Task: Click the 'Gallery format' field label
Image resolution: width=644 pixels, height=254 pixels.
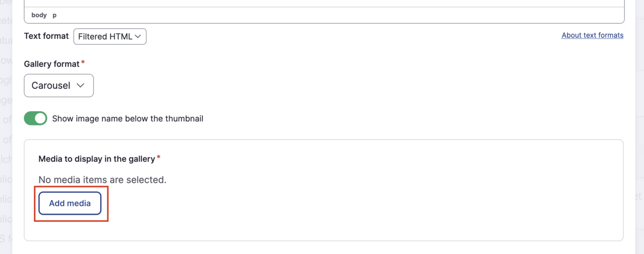Action: pyautogui.click(x=52, y=64)
